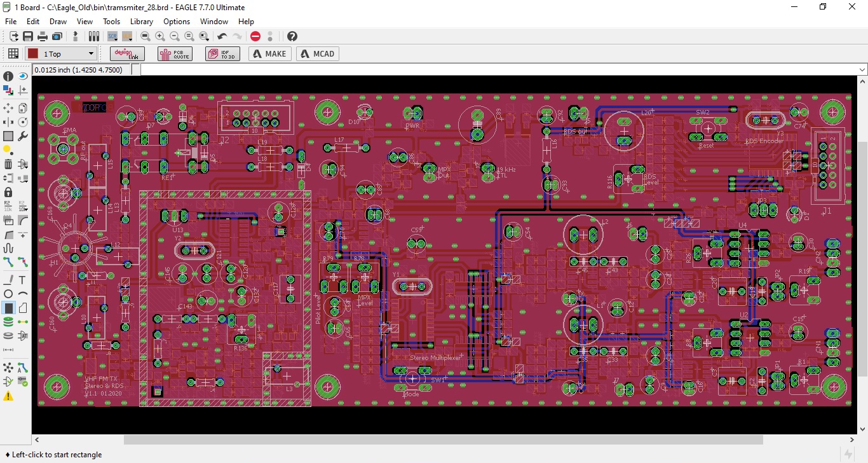This screenshot has height=463, width=868.
Task: Select the Move tool
Action: point(8,108)
